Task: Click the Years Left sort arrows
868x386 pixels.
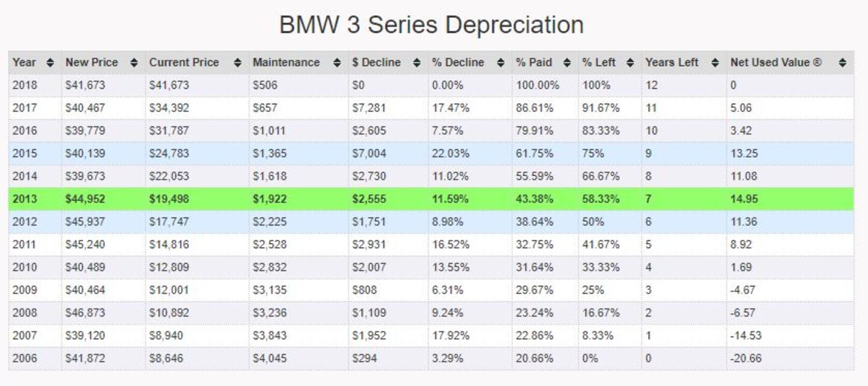Action: 715,63
